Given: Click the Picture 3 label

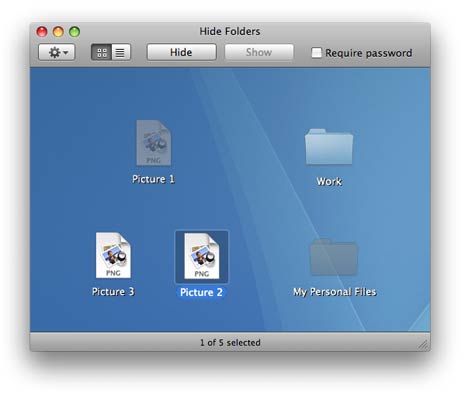Looking at the screenshot, I should point(113,292).
